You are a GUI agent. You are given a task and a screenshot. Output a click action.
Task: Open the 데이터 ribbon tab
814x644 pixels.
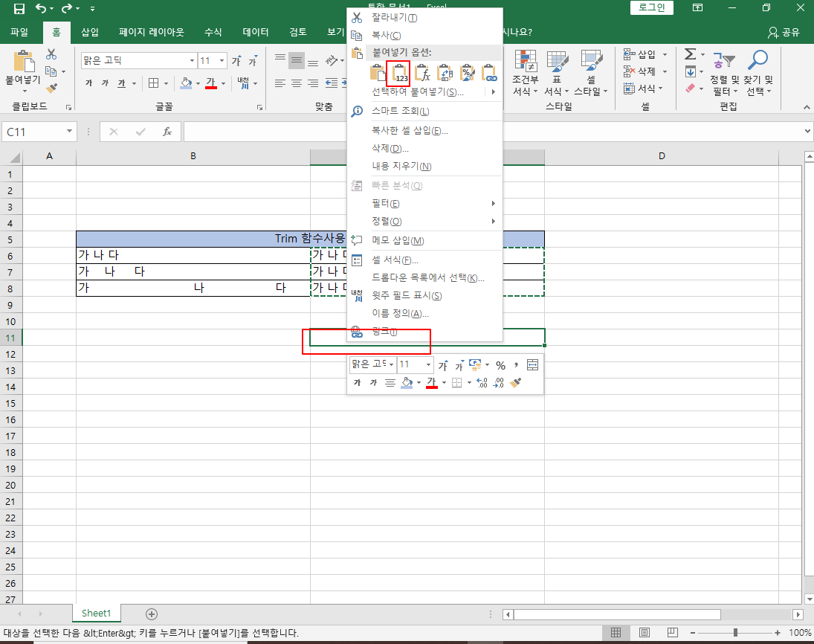[x=256, y=32]
